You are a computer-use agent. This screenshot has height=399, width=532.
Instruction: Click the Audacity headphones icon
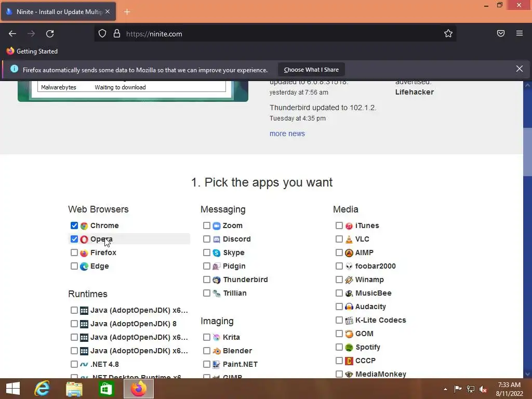pyautogui.click(x=349, y=307)
